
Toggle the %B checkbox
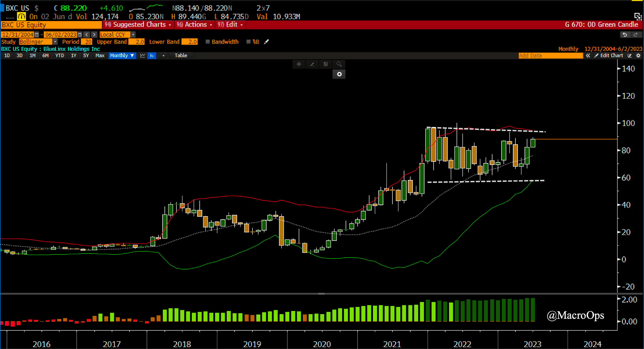click(248, 42)
